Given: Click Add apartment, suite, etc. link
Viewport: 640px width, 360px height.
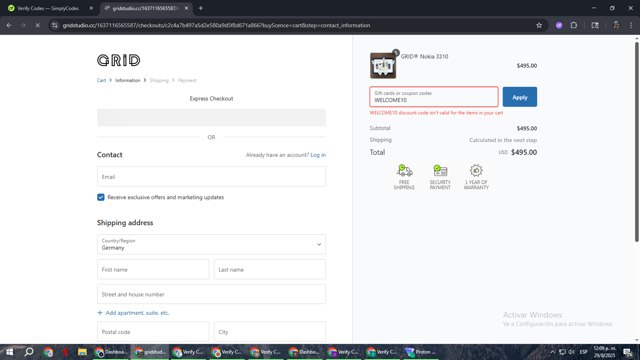Looking at the screenshot, I should click(x=137, y=313).
